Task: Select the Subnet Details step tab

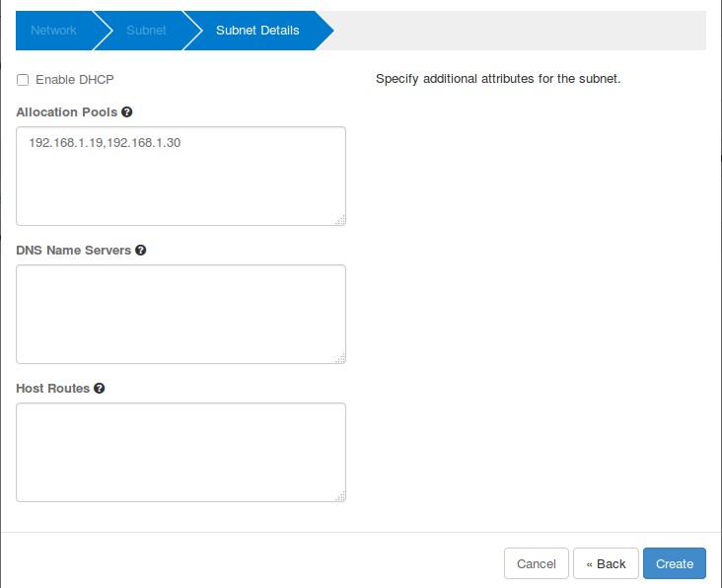Action: click(x=257, y=31)
